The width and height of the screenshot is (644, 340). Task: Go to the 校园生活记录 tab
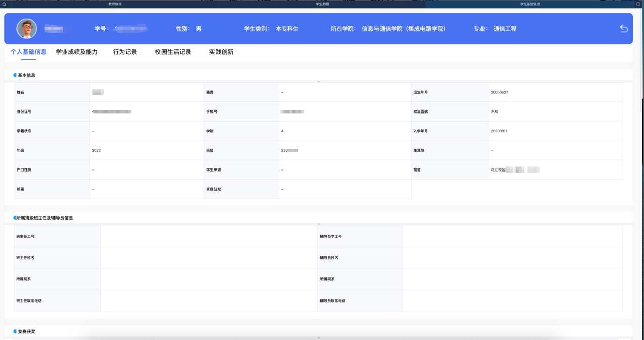point(173,52)
